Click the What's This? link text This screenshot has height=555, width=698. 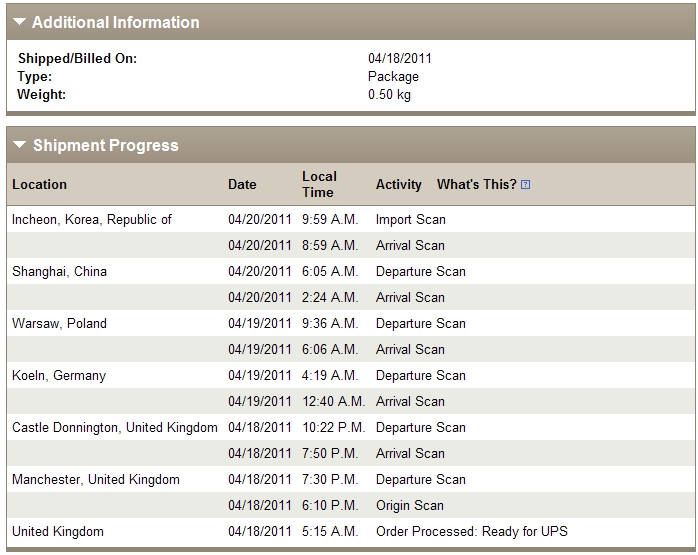pos(476,184)
